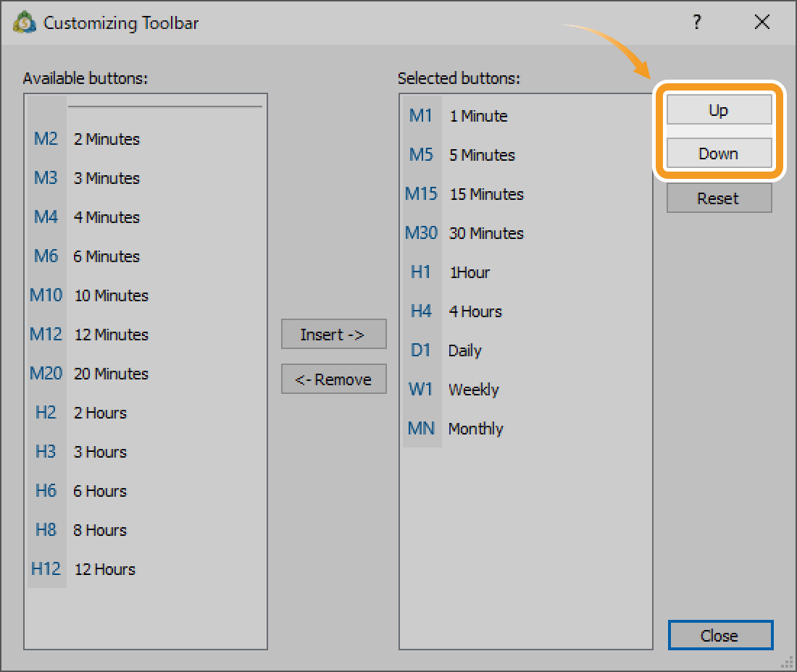Select the M4 timeframe icon
The image size is (797, 672).
(46, 217)
